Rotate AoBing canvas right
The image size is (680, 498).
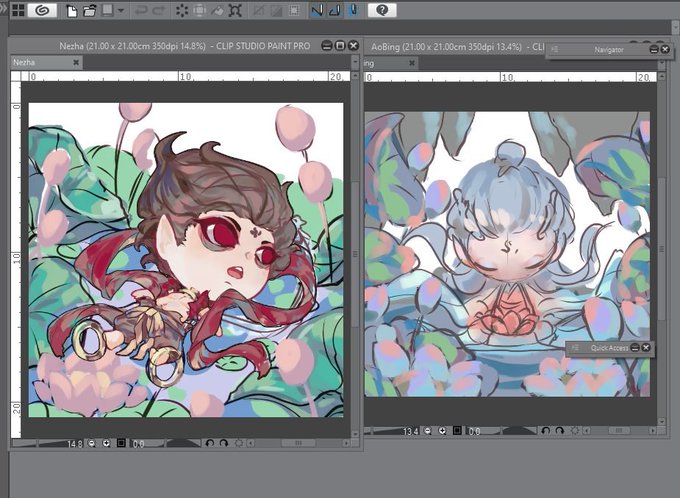tap(560, 431)
